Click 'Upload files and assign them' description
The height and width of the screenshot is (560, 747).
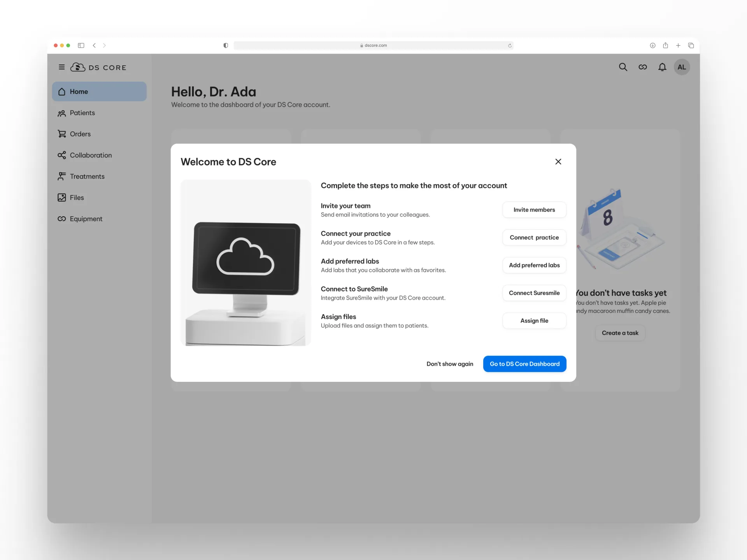374,325
